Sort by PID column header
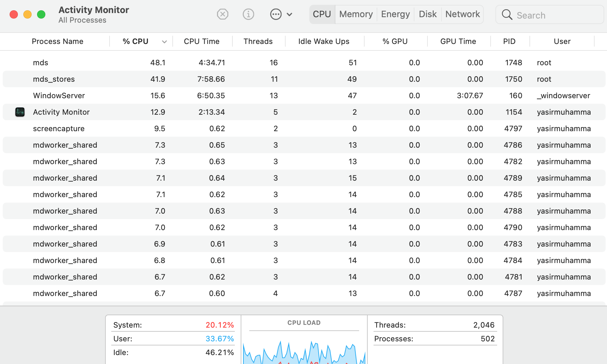 509,42
